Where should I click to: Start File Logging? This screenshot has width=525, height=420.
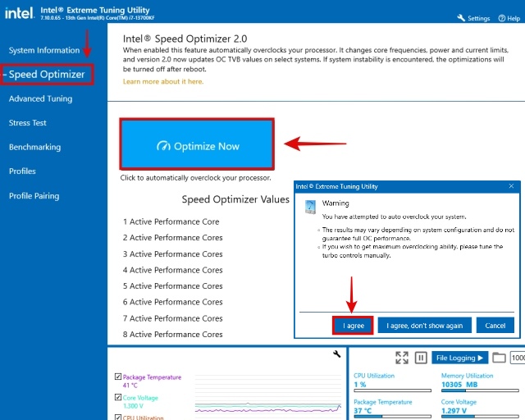click(459, 358)
